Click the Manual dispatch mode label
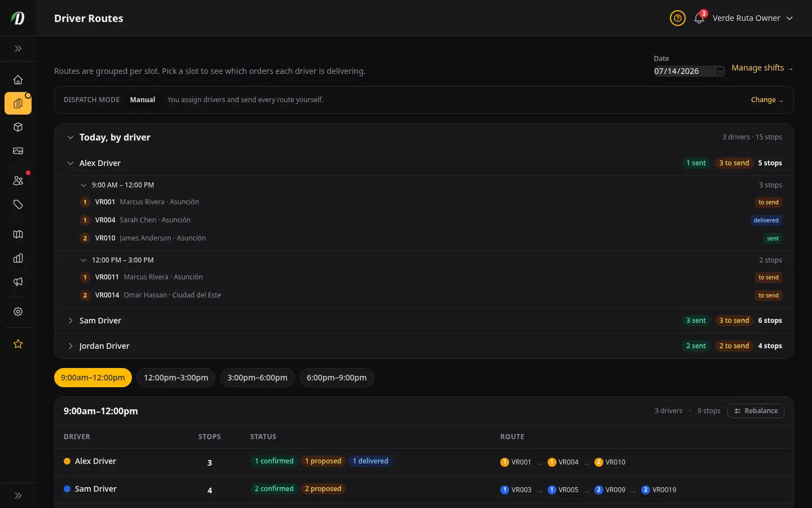The height and width of the screenshot is (508, 812). click(x=143, y=100)
